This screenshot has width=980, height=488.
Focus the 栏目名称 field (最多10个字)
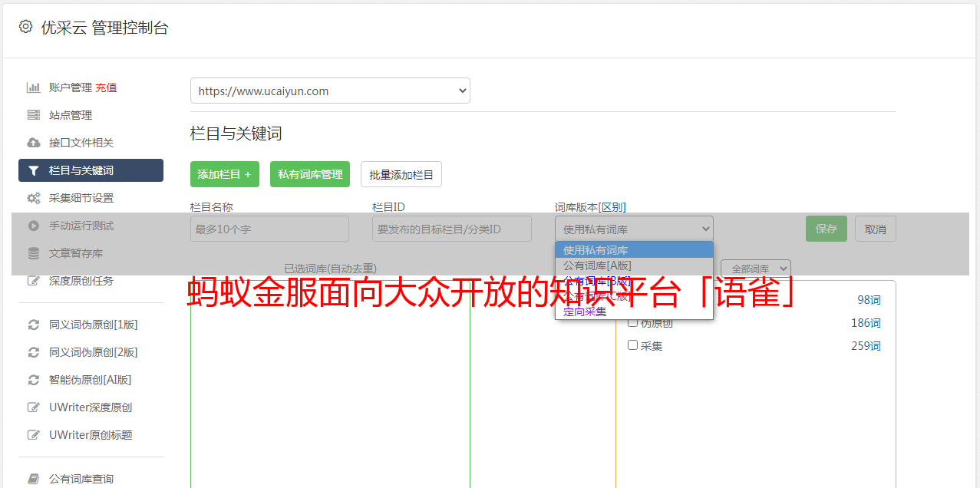(269, 229)
